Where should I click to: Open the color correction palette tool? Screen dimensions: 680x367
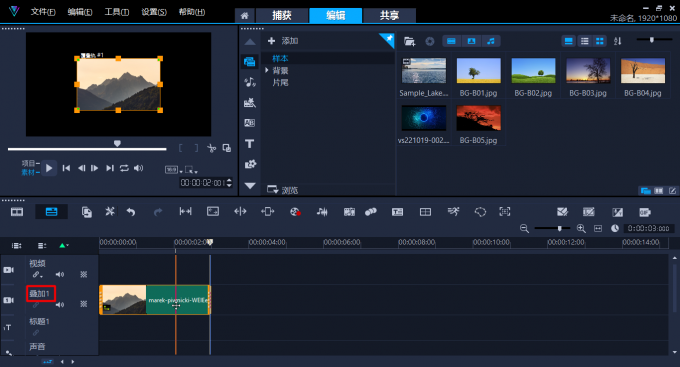(x=295, y=212)
